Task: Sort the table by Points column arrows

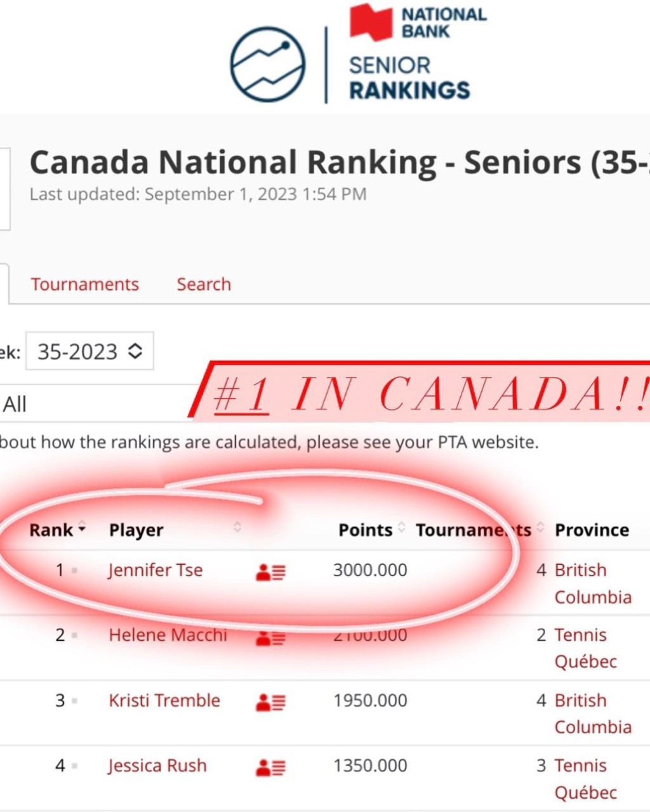Action: 402,527
